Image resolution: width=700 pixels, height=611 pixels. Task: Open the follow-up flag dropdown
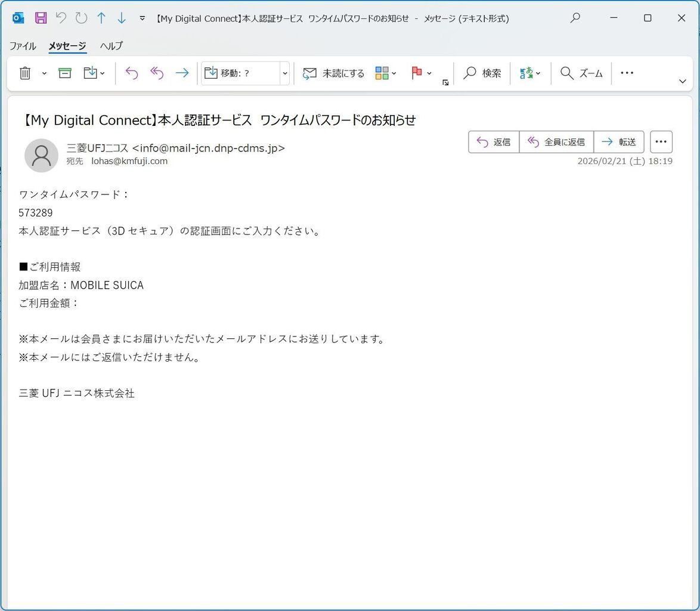point(421,73)
